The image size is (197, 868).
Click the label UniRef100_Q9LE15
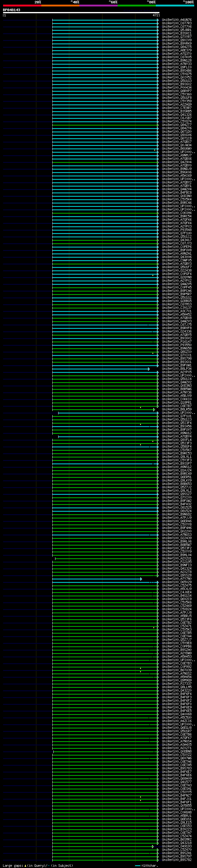[x=177, y=823]
